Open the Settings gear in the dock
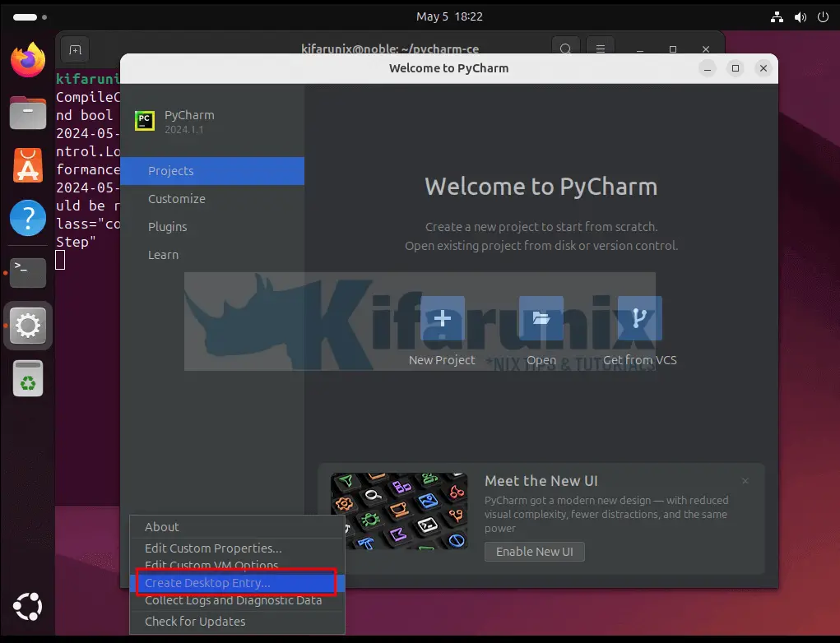The height and width of the screenshot is (643, 840). 27,326
